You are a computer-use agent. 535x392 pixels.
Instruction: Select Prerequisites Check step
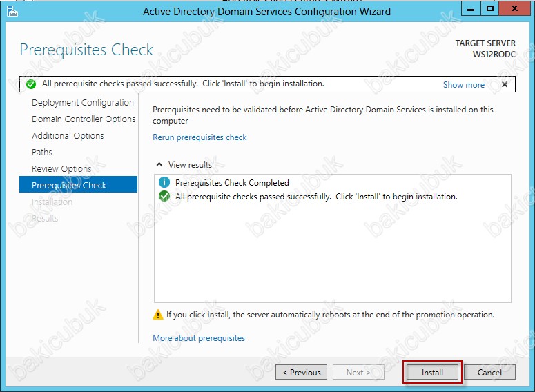pos(78,184)
